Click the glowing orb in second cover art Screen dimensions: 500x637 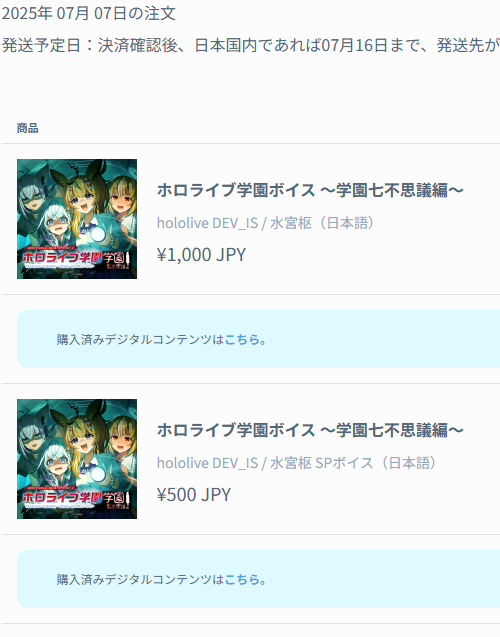(x=98, y=474)
